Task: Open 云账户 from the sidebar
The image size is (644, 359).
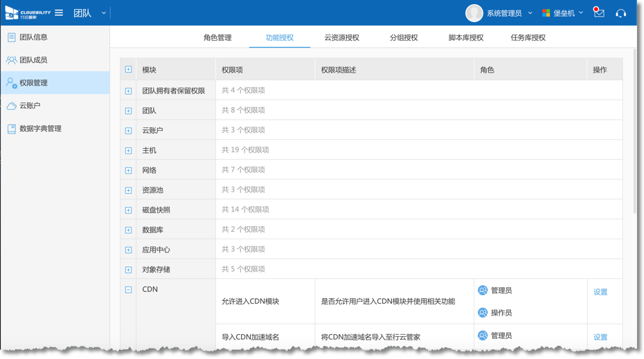Action: [30, 106]
